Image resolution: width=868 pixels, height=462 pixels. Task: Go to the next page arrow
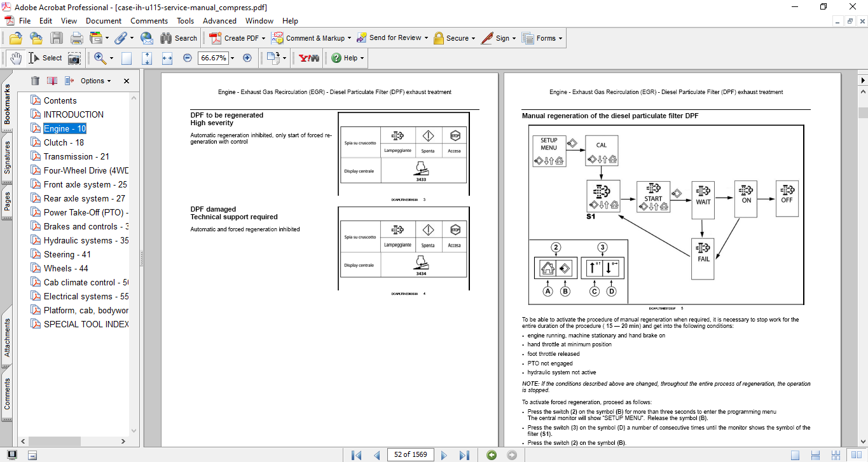click(444, 455)
